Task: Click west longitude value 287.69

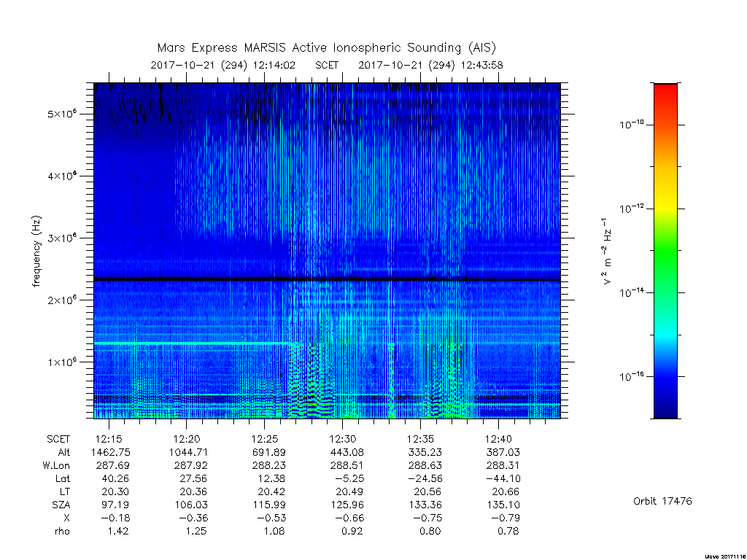Action: (113, 465)
